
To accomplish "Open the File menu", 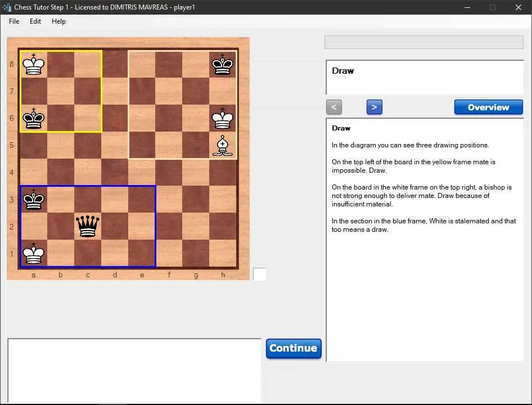I will pyautogui.click(x=14, y=21).
